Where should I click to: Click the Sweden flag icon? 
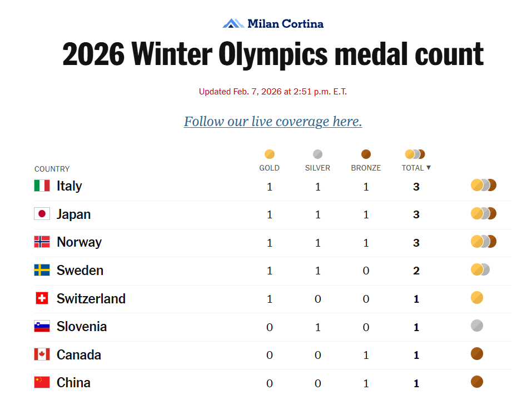click(x=42, y=271)
